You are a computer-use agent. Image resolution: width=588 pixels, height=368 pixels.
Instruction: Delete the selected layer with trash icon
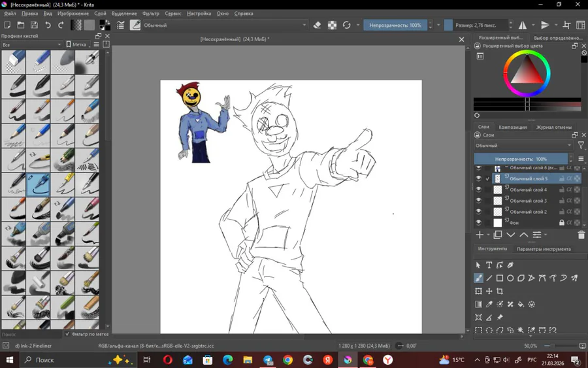(x=581, y=235)
